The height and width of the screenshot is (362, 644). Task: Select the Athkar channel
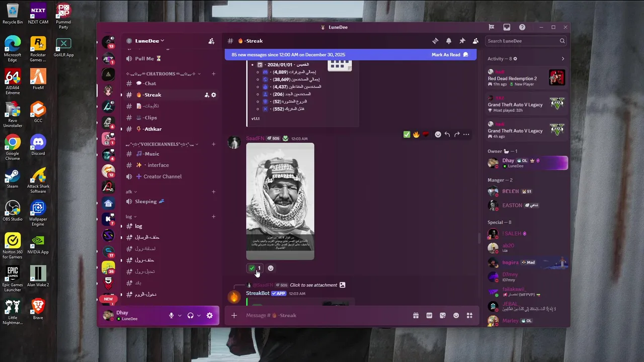tap(171, 129)
